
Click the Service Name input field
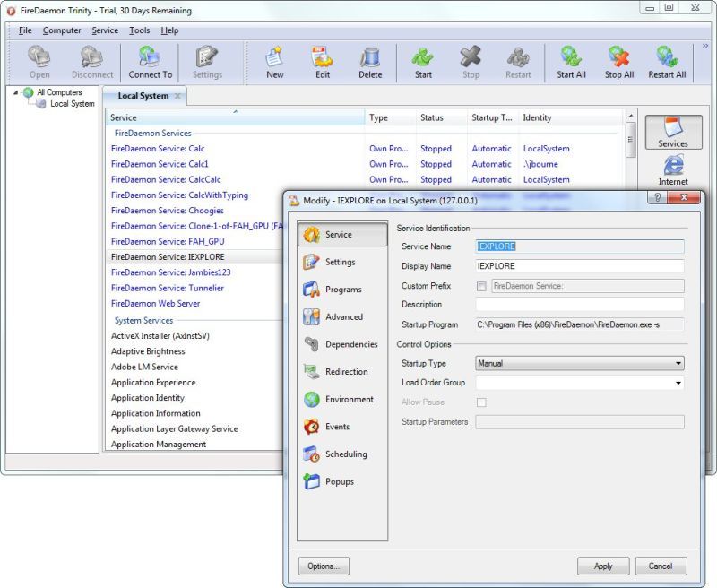(x=580, y=246)
